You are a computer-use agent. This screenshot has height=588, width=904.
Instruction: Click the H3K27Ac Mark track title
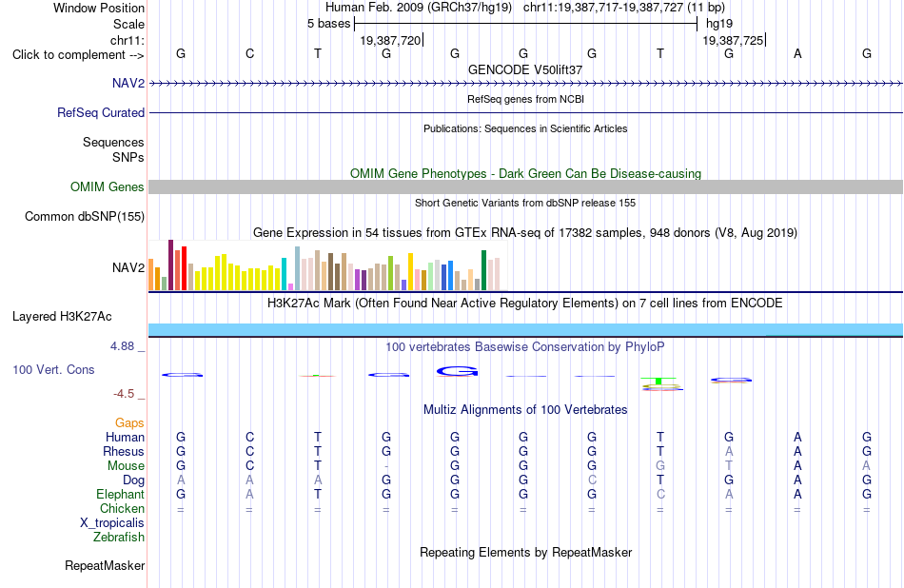tap(525, 304)
